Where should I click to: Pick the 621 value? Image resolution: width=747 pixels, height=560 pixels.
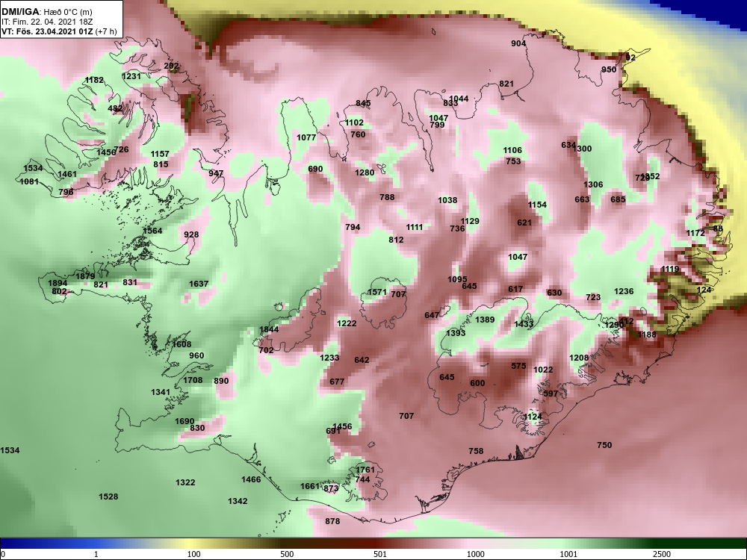524,223
